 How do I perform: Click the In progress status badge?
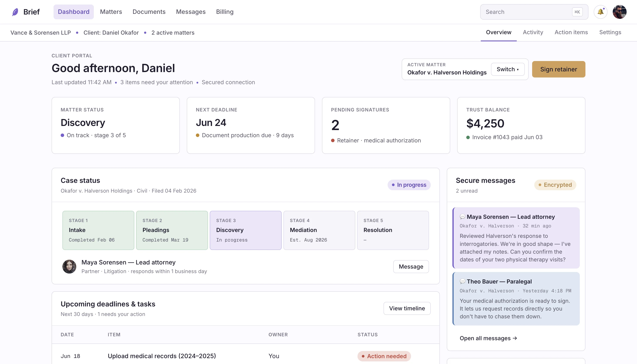[x=409, y=185]
